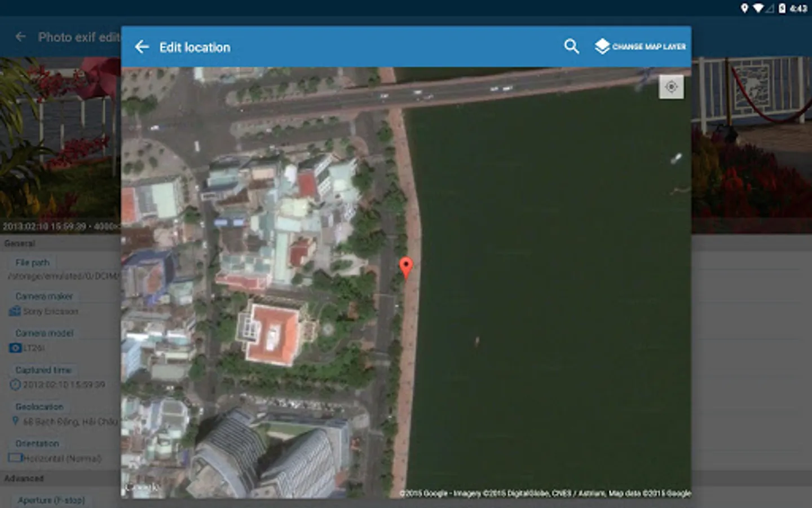Tap the location icon in the status bar

point(744,8)
